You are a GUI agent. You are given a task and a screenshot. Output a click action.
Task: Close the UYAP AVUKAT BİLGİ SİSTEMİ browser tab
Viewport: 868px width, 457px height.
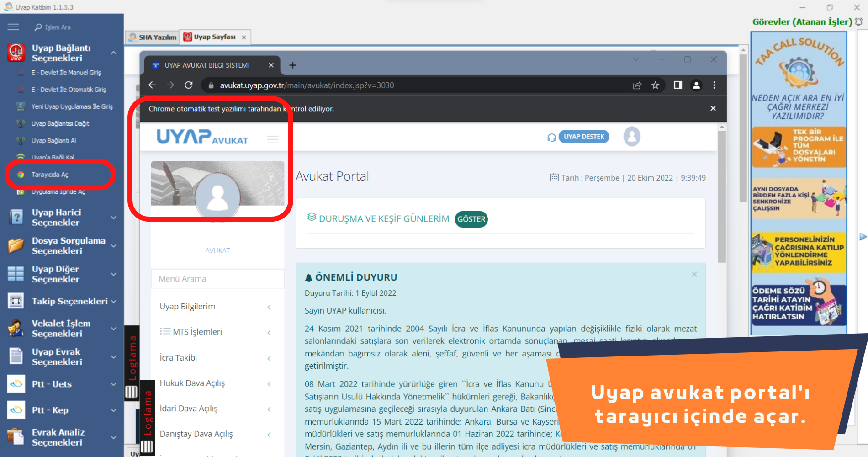(x=271, y=65)
